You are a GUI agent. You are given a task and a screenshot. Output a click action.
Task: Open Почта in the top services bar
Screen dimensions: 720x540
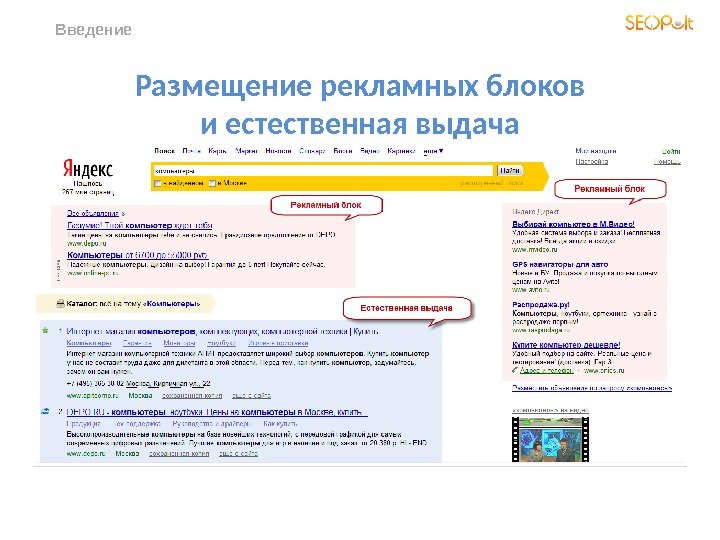[x=191, y=151]
